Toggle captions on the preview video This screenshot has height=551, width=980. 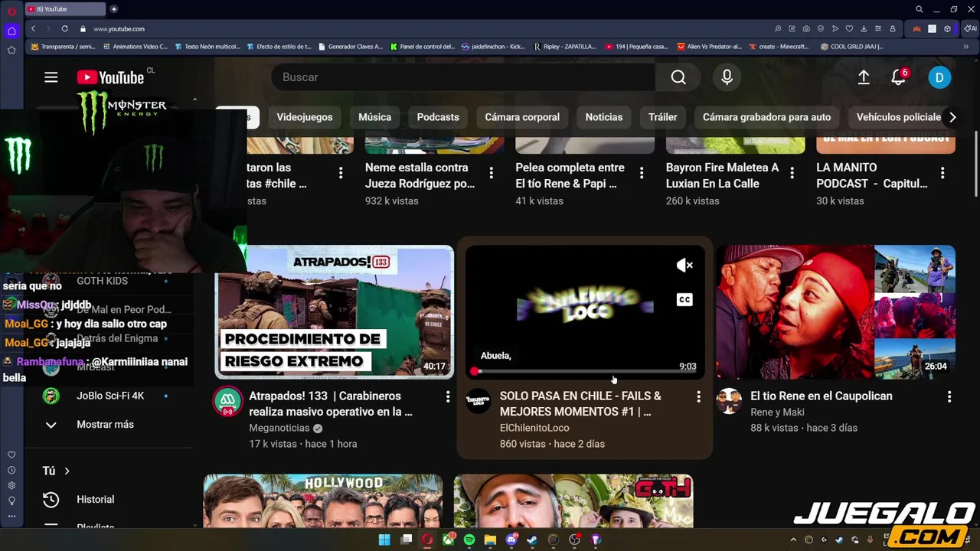[x=684, y=300]
